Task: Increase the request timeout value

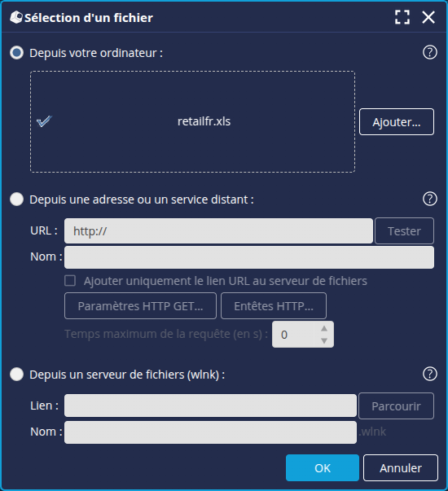Action: click(x=324, y=328)
